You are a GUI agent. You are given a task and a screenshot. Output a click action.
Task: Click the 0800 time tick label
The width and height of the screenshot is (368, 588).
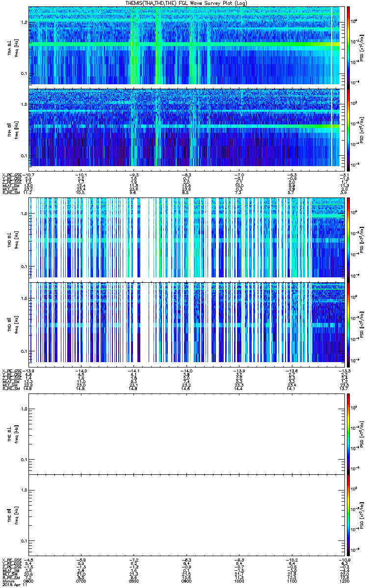133,580
